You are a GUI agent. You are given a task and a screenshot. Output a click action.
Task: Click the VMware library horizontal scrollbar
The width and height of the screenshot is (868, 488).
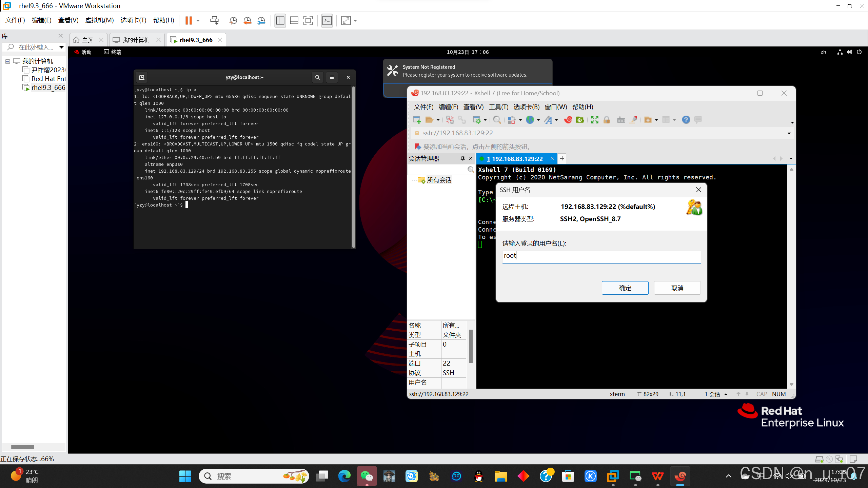click(22, 447)
